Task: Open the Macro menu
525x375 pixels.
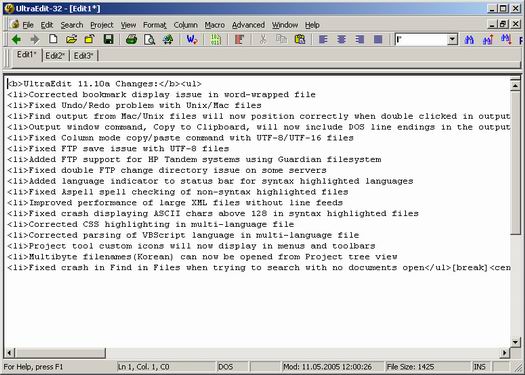Action: (215, 25)
